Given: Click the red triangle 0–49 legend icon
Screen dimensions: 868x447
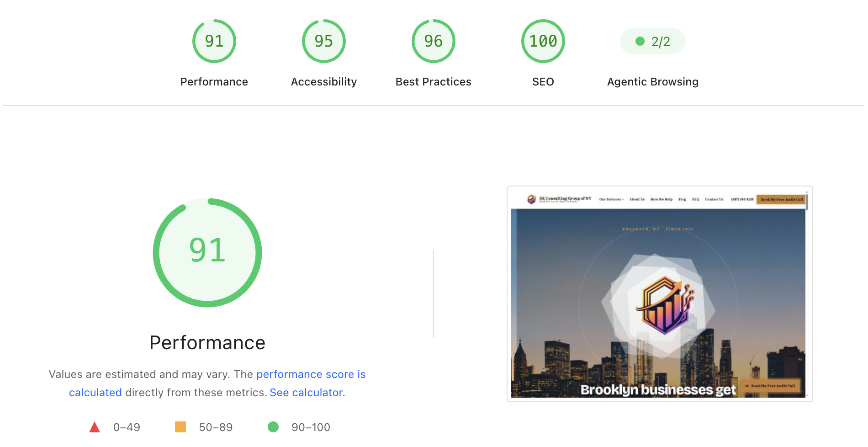Looking at the screenshot, I should pos(95,427).
